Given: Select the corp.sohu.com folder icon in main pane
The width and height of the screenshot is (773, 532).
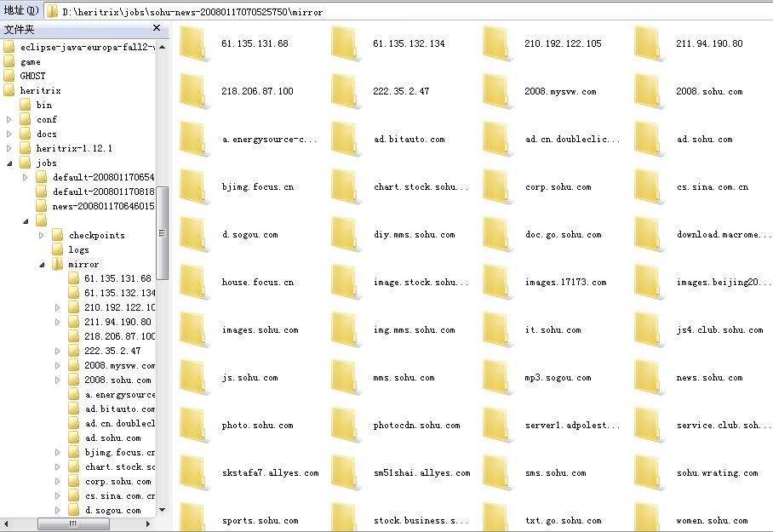Looking at the screenshot, I should coord(496,187).
